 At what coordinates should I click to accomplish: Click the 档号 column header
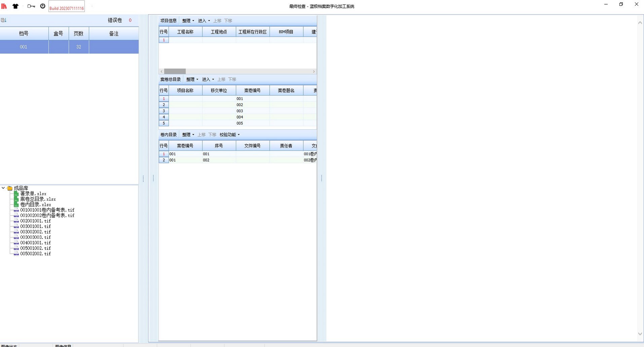pos(24,34)
